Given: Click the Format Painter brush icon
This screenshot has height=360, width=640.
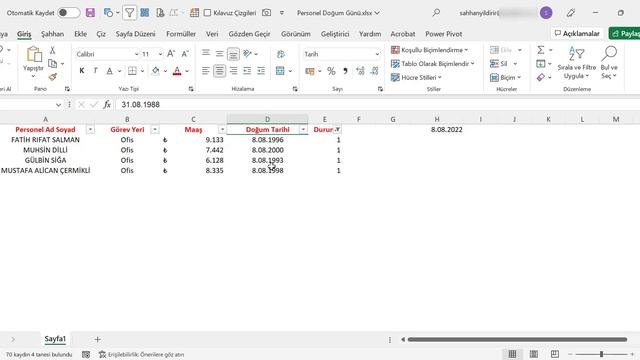Looking at the screenshot, I should [x=52, y=77].
